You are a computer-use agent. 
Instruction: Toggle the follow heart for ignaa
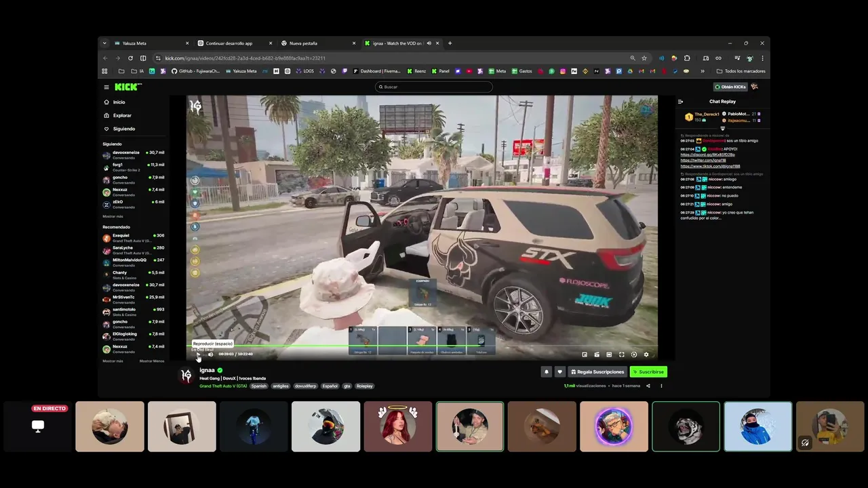point(559,371)
